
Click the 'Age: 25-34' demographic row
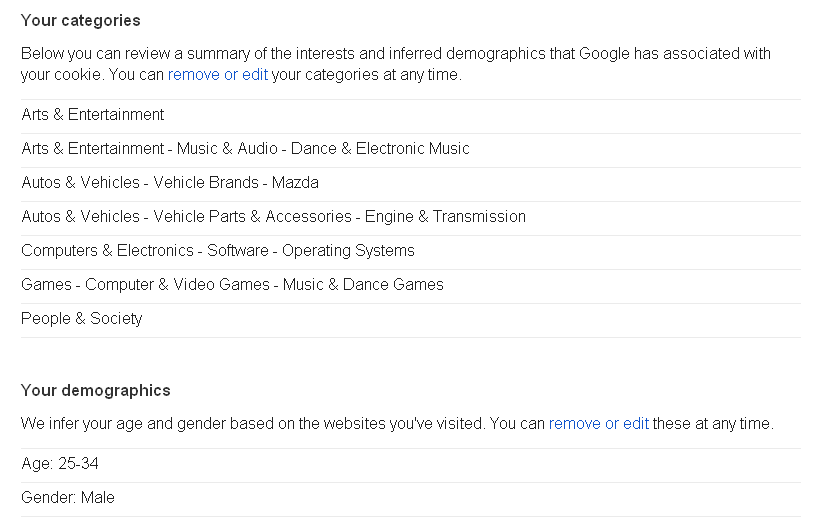click(60, 464)
